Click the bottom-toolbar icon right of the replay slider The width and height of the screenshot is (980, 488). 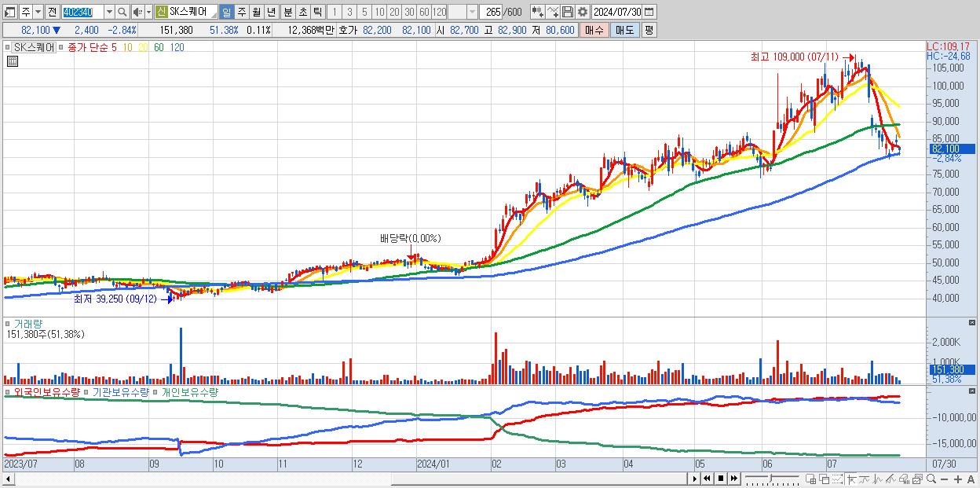pyautogui.click(x=810, y=479)
